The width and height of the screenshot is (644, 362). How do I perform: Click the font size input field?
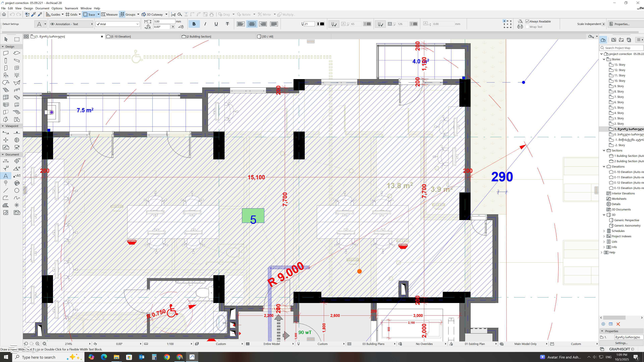164,21
